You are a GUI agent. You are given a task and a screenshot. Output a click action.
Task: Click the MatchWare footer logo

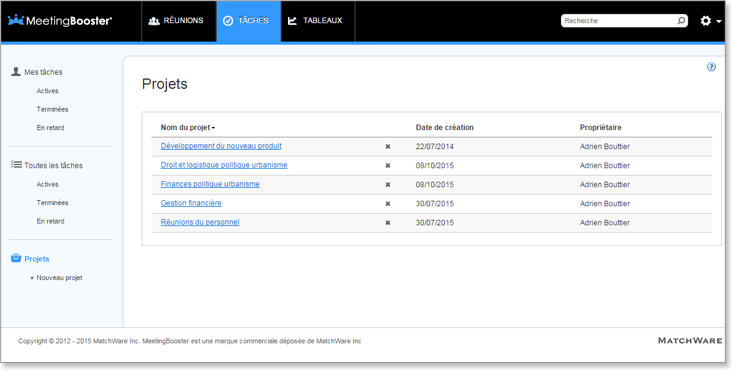tap(690, 341)
